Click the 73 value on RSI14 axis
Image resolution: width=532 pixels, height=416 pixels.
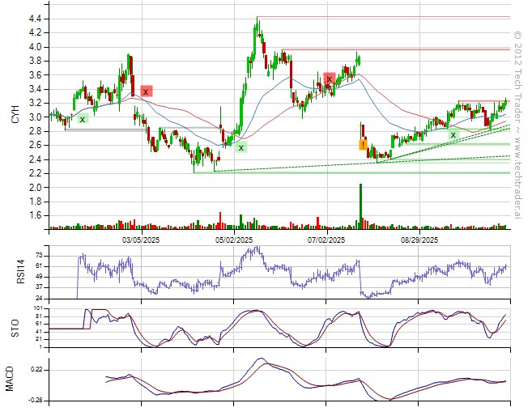pos(39,254)
